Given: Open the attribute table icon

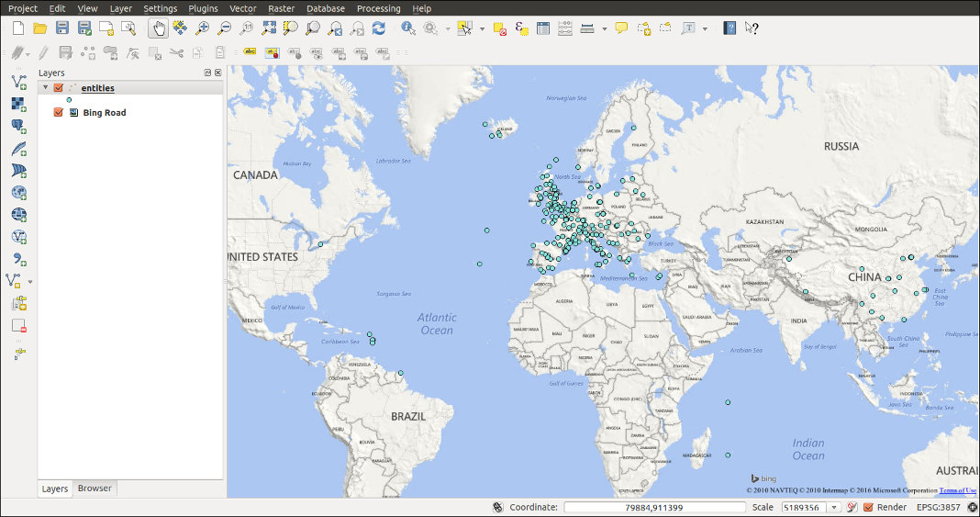Looking at the screenshot, I should pyautogui.click(x=543, y=28).
